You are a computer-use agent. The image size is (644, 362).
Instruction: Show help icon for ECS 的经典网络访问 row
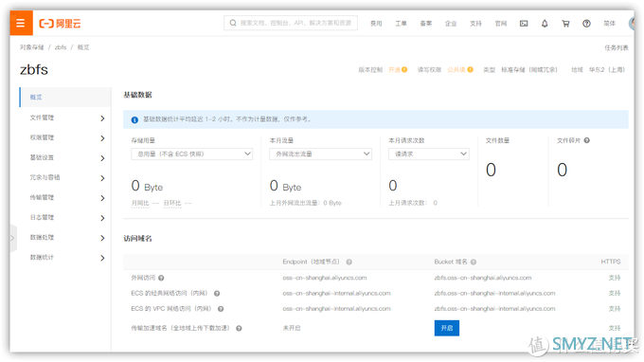(217, 294)
